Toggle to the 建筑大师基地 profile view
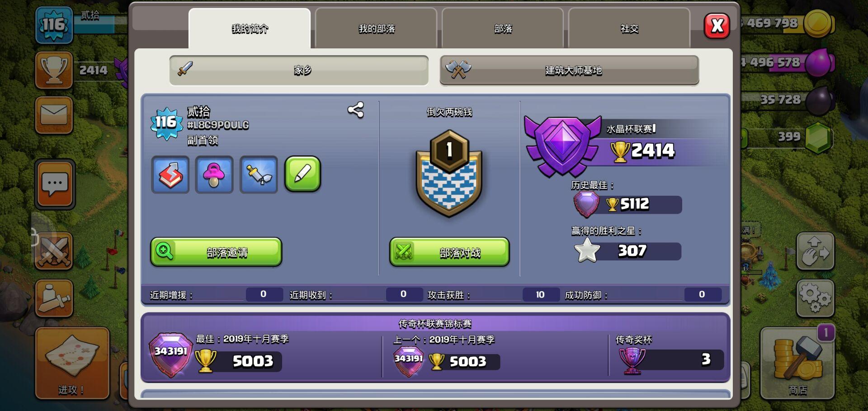 pyautogui.click(x=570, y=70)
